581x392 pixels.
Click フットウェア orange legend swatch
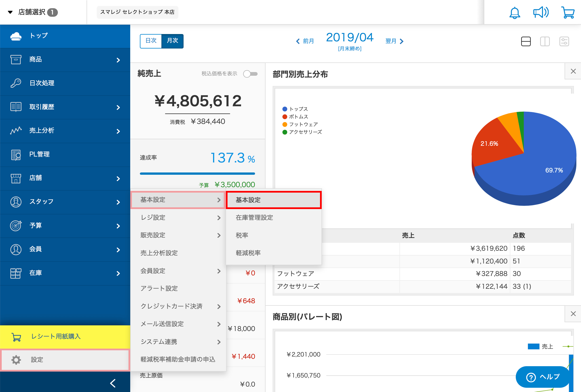tap(285, 125)
